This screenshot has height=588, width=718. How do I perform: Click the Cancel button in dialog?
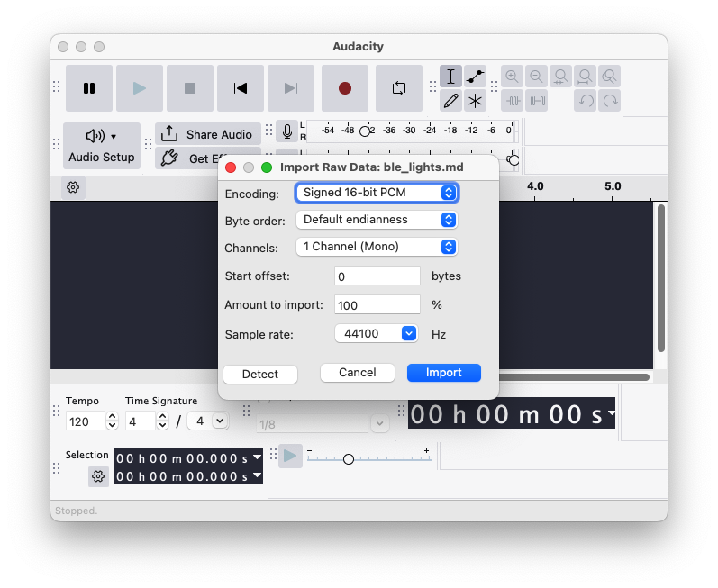(x=358, y=373)
